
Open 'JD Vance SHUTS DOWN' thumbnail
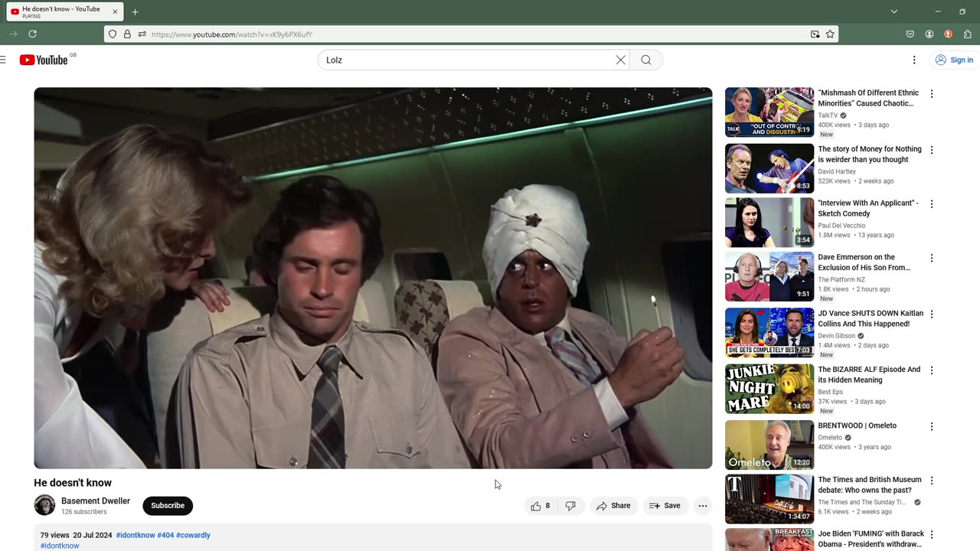coord(769,332)
